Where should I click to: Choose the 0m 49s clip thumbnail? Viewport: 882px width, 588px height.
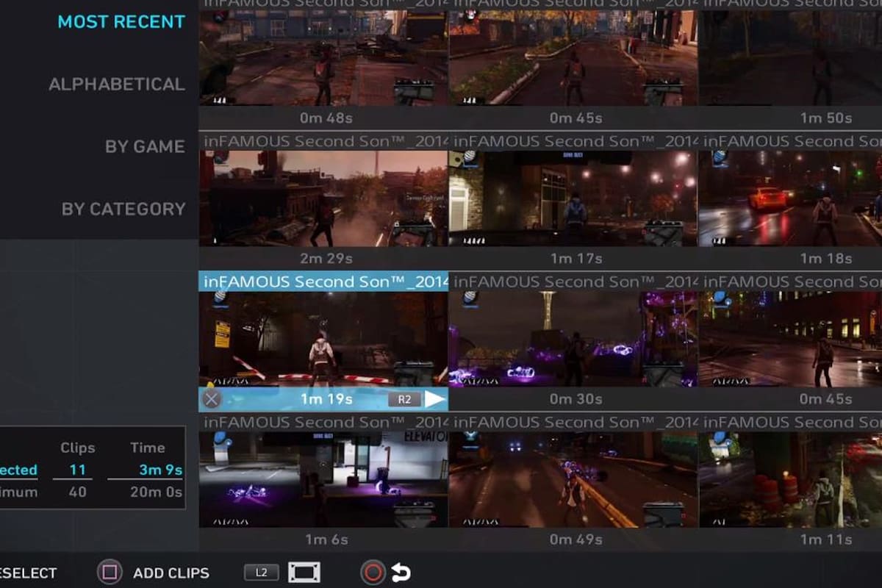click(573, 479)
